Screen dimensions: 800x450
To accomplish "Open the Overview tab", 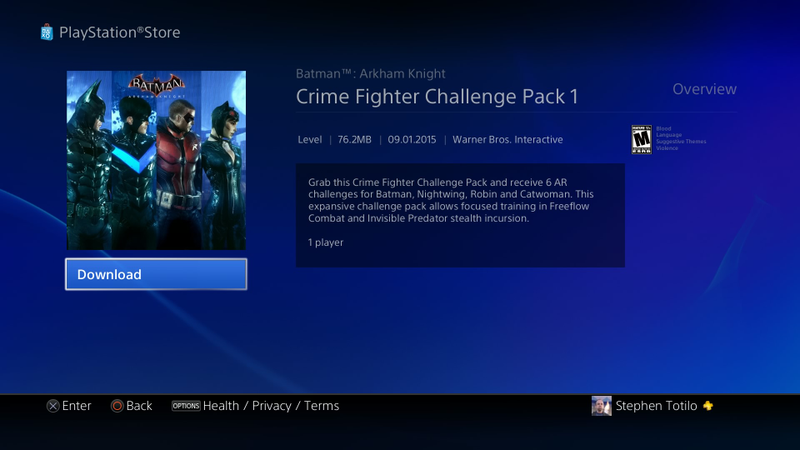I will coord(704,89).
